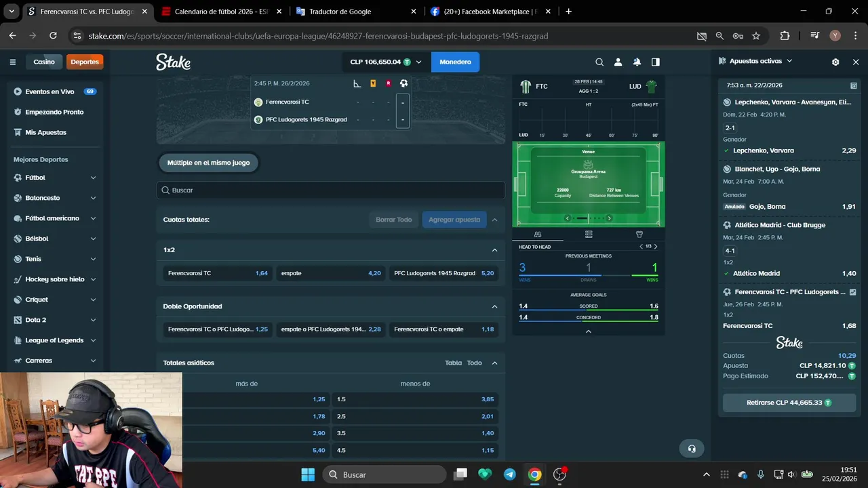
Task: Open the Apuestas activas dropdown
Action: coord(756,61)
